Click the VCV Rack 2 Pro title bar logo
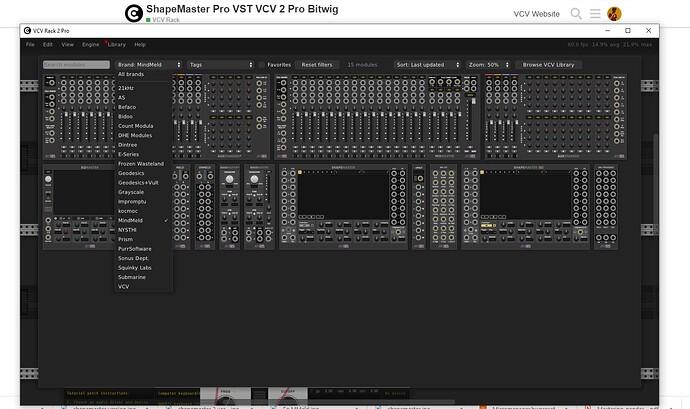 click(27, 30)
